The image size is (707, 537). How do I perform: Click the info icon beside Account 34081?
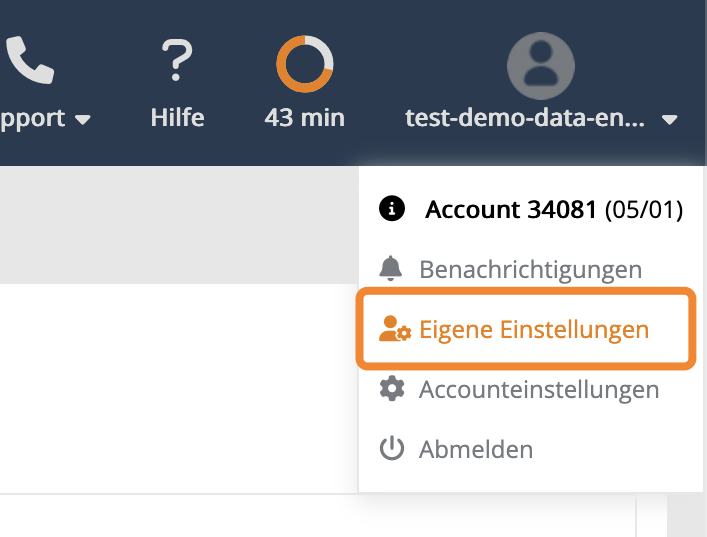(392, 209)
